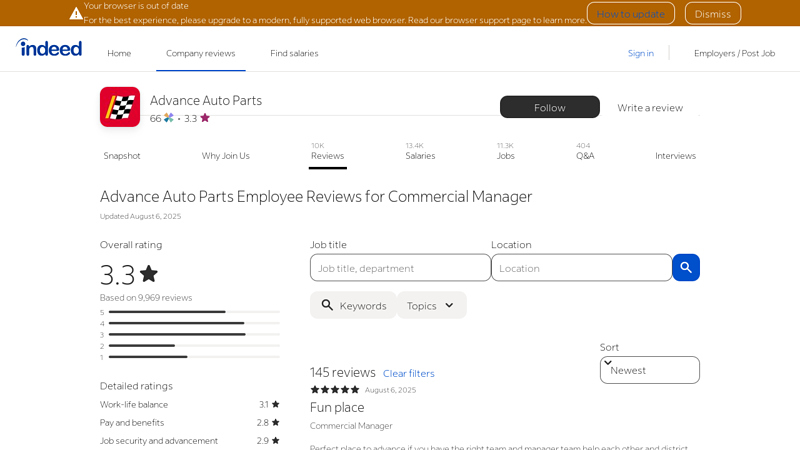
Task: Filter by 2-star rating bar
Action: 190,345
